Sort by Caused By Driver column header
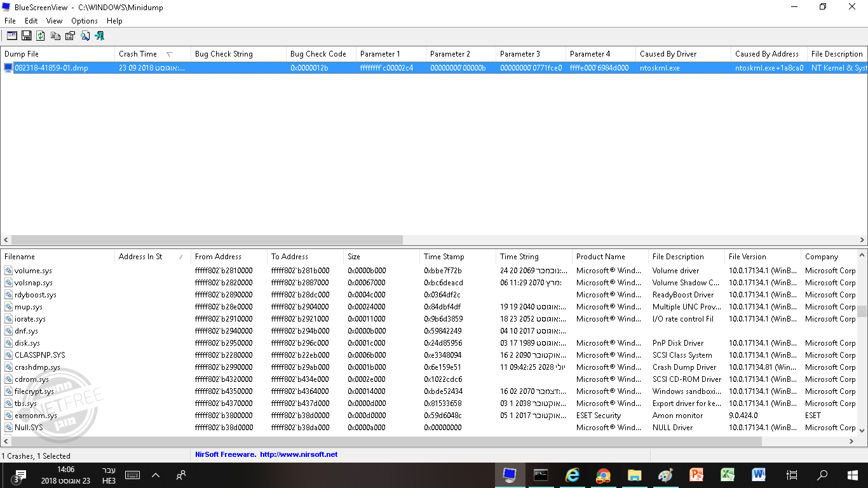The image size is (868, 488). point(683,54)
